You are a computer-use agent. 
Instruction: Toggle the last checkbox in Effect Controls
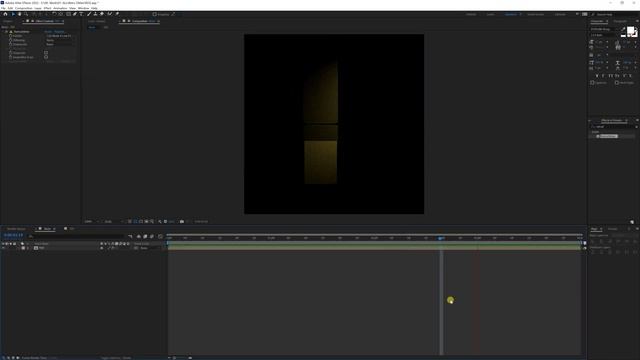click(46, 57)
